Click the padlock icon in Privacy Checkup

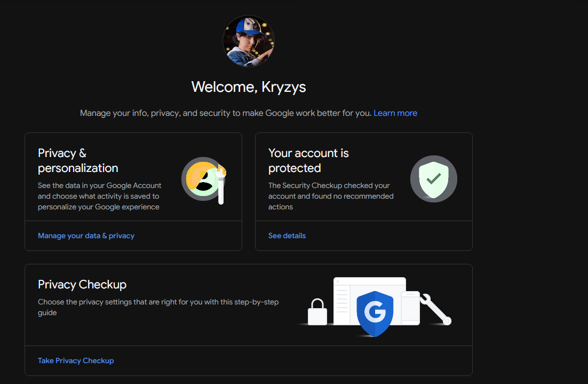317,312
